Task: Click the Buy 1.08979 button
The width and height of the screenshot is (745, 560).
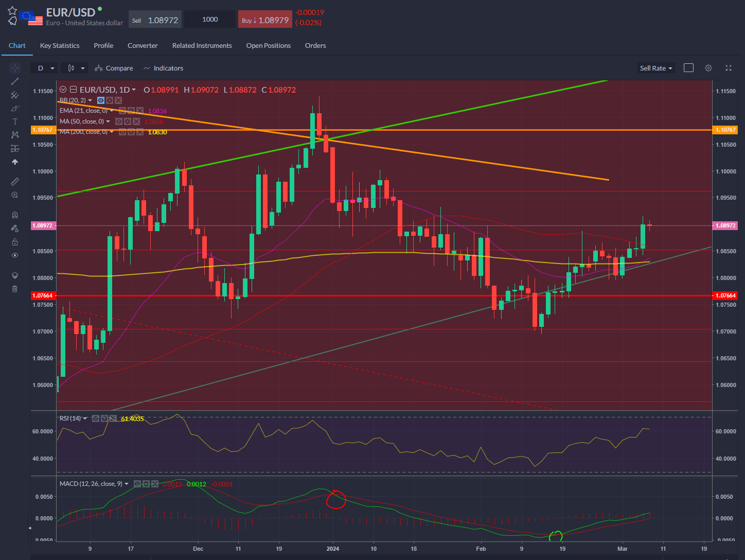Action: 265,18
